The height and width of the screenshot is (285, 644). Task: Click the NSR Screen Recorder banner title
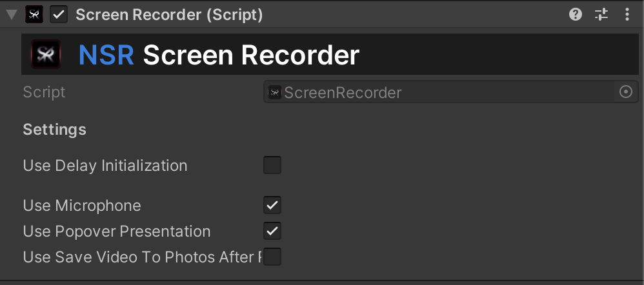pos(219,55)
